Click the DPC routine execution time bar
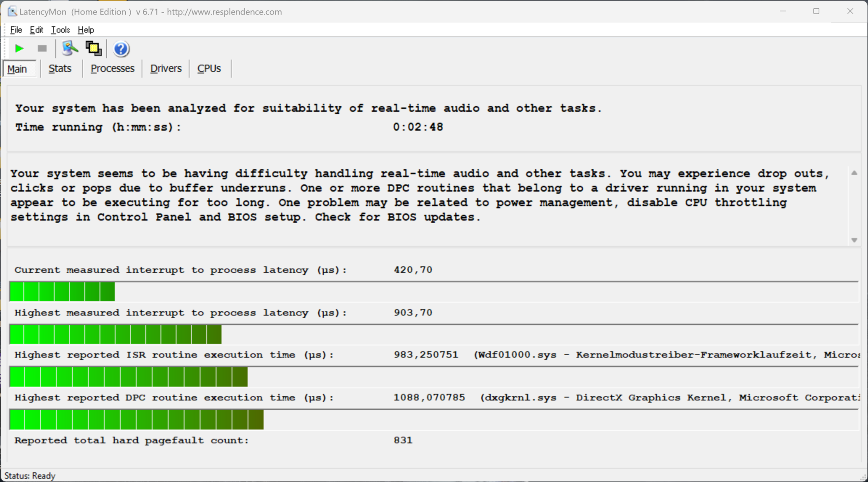Image resolution: width=868 pixels, height=482 pixels. [434, 420]
